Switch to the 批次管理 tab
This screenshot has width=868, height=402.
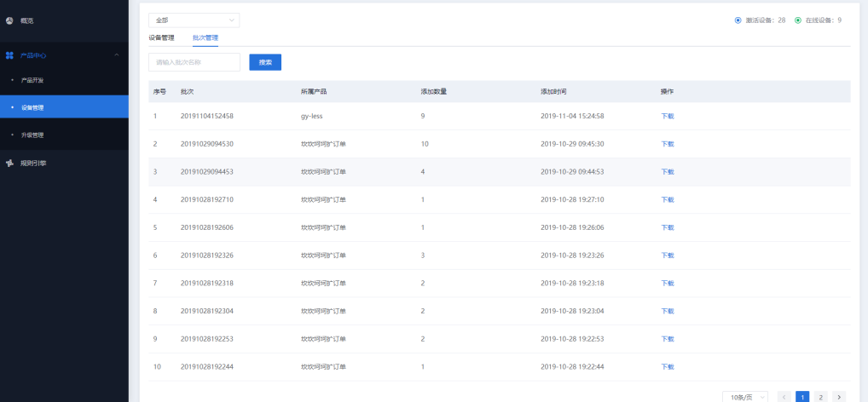pos(205,37)
